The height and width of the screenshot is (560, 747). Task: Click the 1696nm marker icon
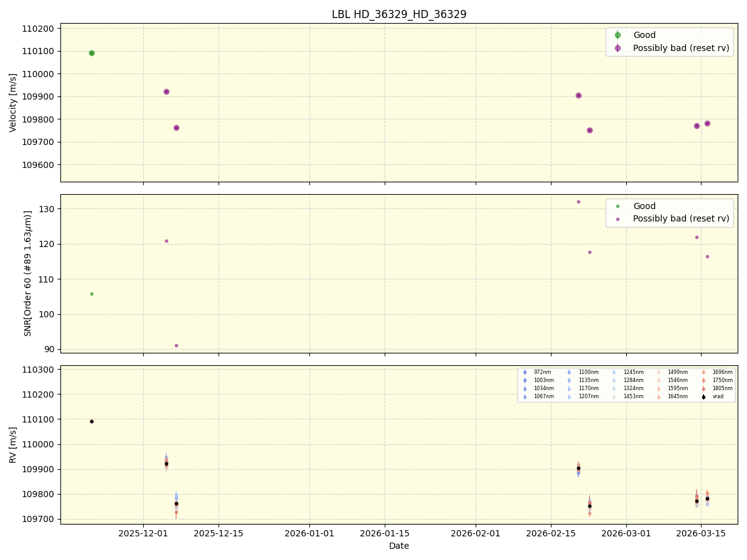coord(703,372)
